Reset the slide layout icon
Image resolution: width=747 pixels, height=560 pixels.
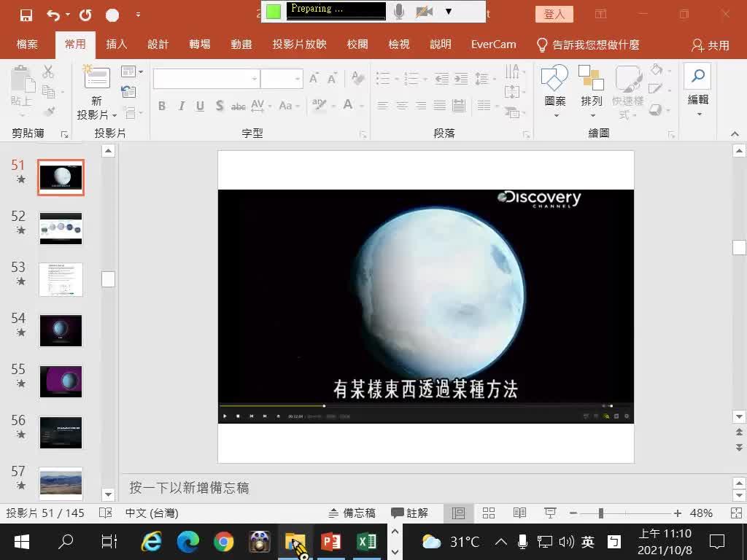point(128,91)
